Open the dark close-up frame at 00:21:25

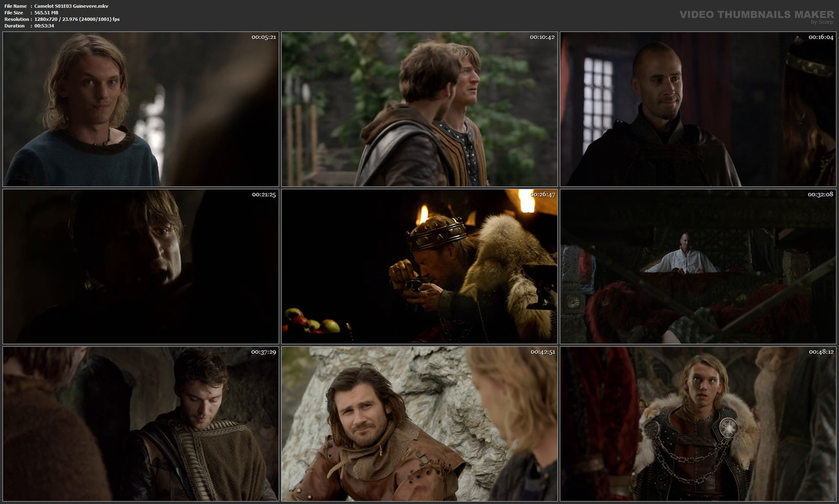[141, 266]
